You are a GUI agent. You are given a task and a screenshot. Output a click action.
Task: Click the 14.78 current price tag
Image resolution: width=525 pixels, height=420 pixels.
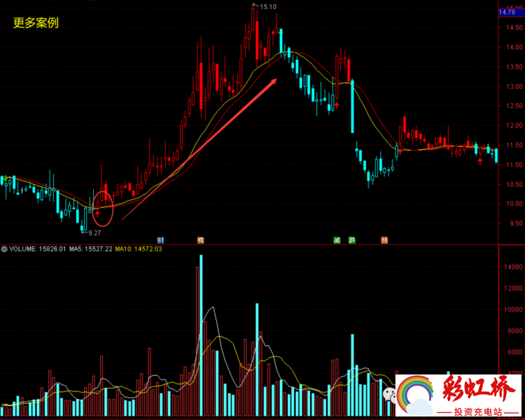pos(507,13)
